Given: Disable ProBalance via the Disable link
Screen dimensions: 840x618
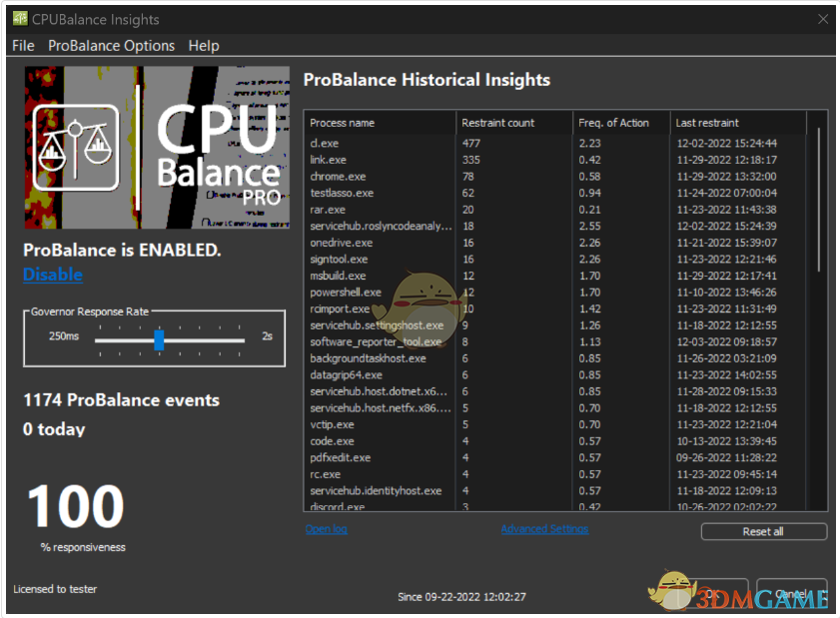Looking at the screenshot, I should coord(52,274).
